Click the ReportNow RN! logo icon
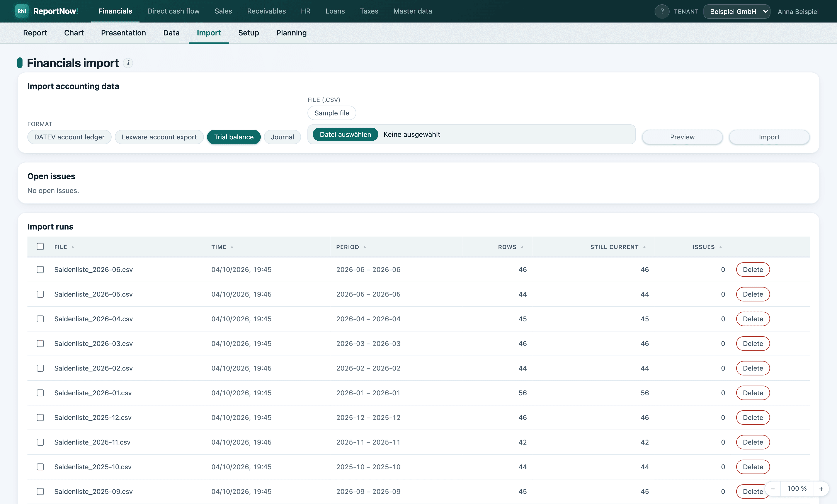The image size is (837, 504). point(22,11)
